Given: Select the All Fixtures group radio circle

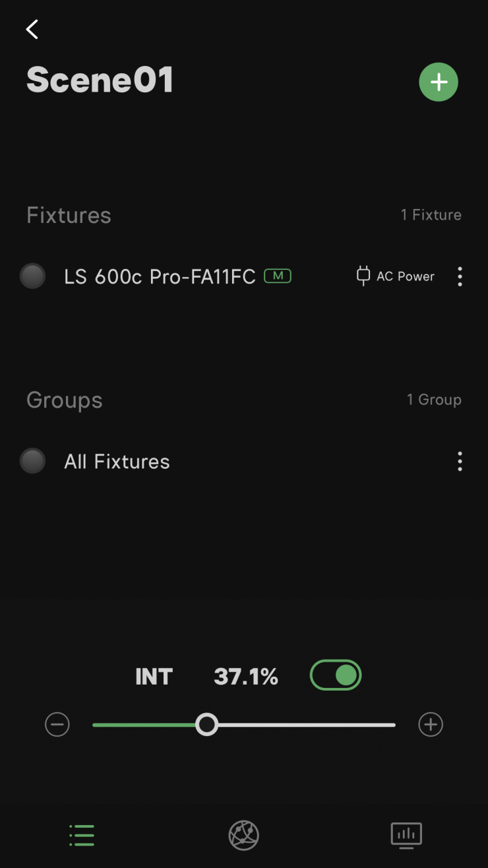Looking at the screenshot, I should [32, 461].
